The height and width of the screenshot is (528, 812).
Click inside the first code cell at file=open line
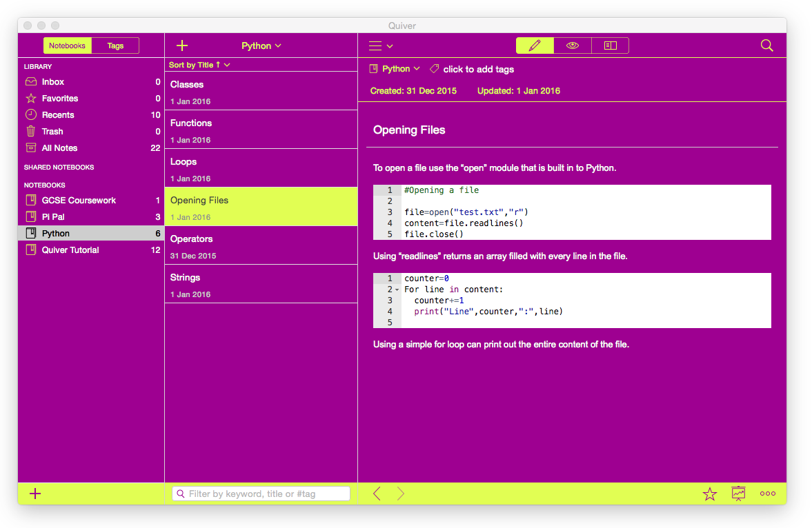point(466,212)
